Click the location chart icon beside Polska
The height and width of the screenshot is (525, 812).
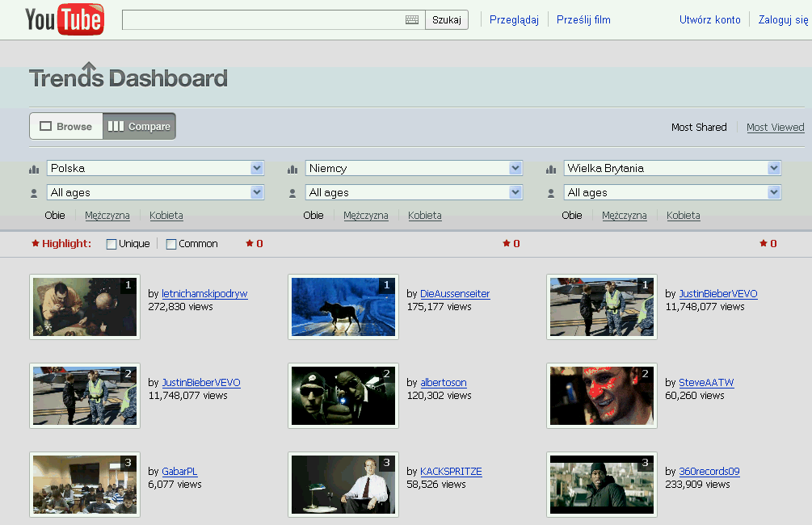34,170
